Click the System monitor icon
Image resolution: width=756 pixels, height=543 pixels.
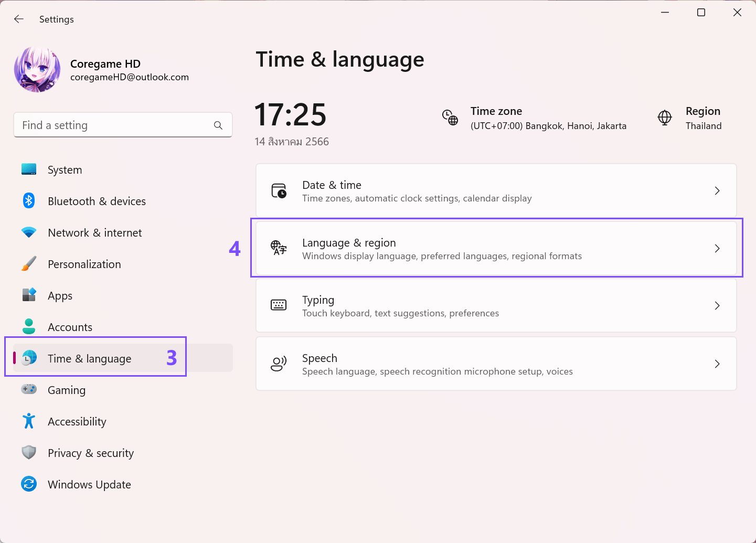(x=29, y=169)
